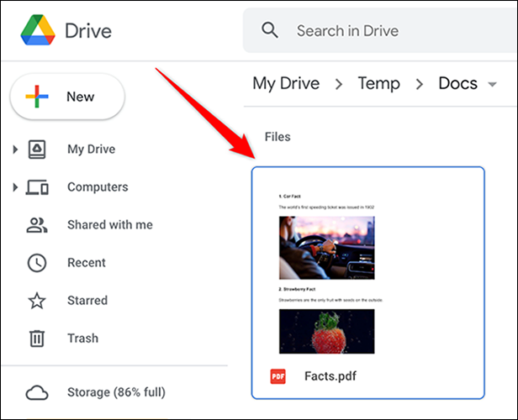Click the Recent clock icon
Viewport: 518px width, 420px height.
coord(37,263)
